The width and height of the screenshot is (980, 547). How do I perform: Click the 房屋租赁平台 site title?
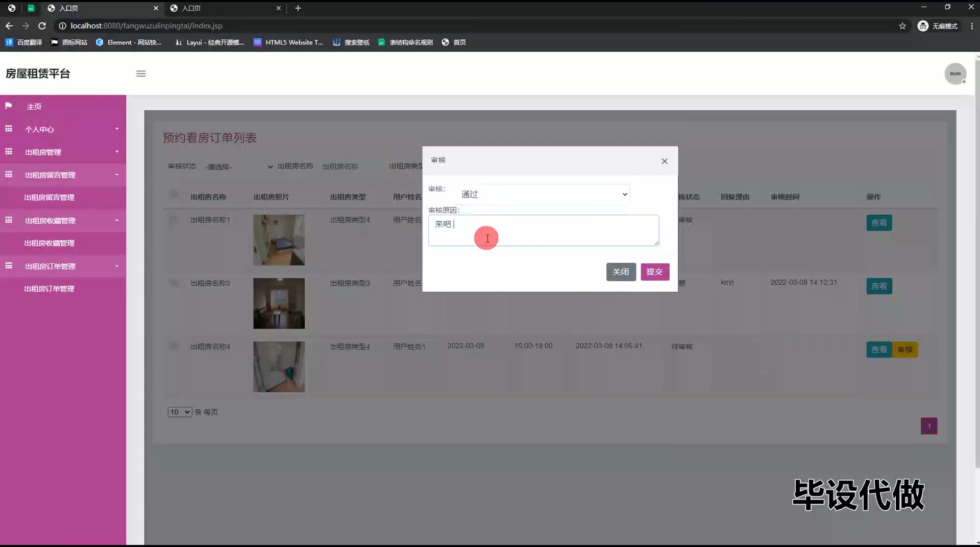coord(38,73)
